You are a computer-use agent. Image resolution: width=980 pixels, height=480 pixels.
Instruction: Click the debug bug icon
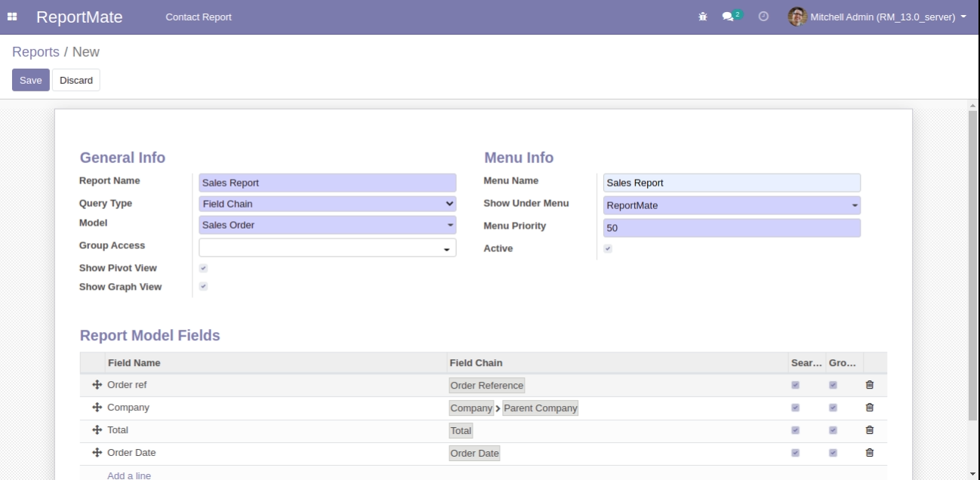pos(703,17)
